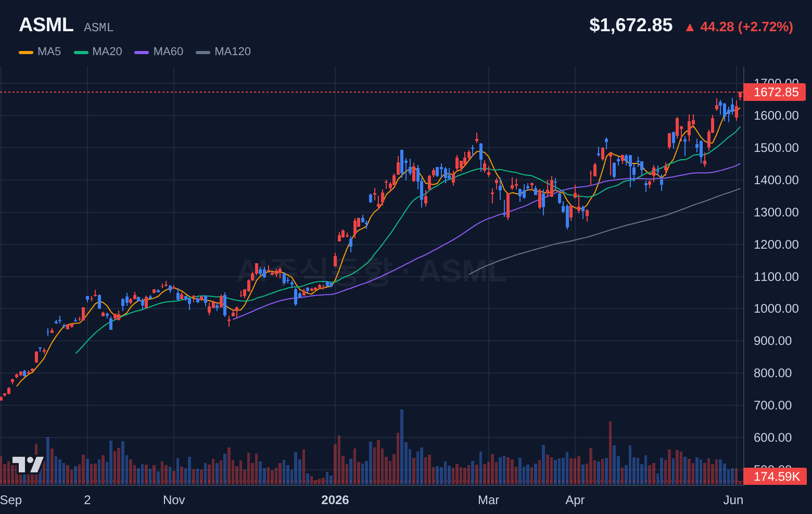812x514 pixels.
Task: Click the $1,672.85 current price
Action: 631,25
